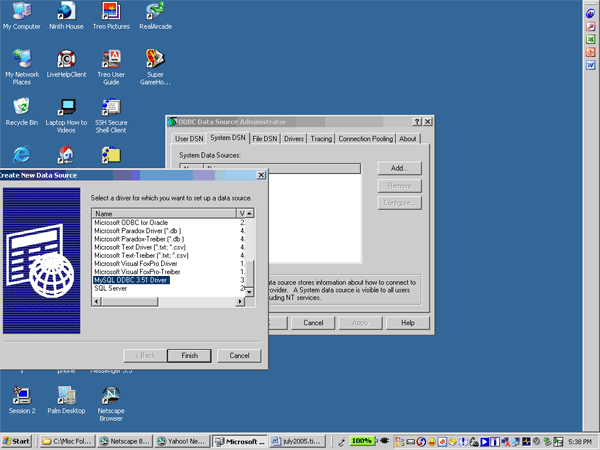Select the System DSN tab

tap(228, 138)
